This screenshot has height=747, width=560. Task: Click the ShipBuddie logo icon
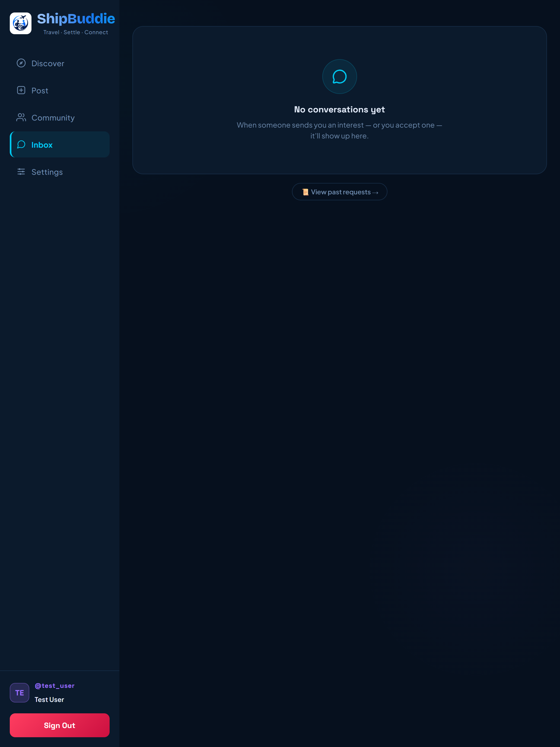tap(21, 23)
